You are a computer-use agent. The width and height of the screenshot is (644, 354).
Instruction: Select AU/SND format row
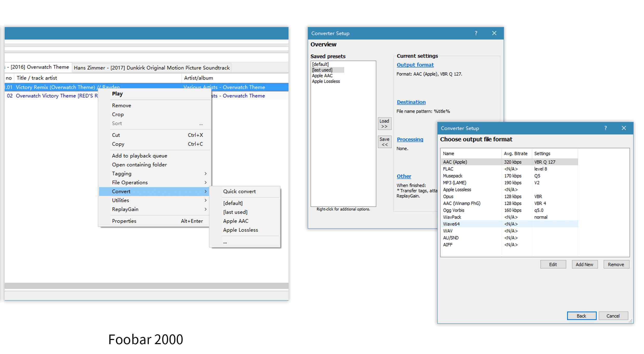pos(509,238)
